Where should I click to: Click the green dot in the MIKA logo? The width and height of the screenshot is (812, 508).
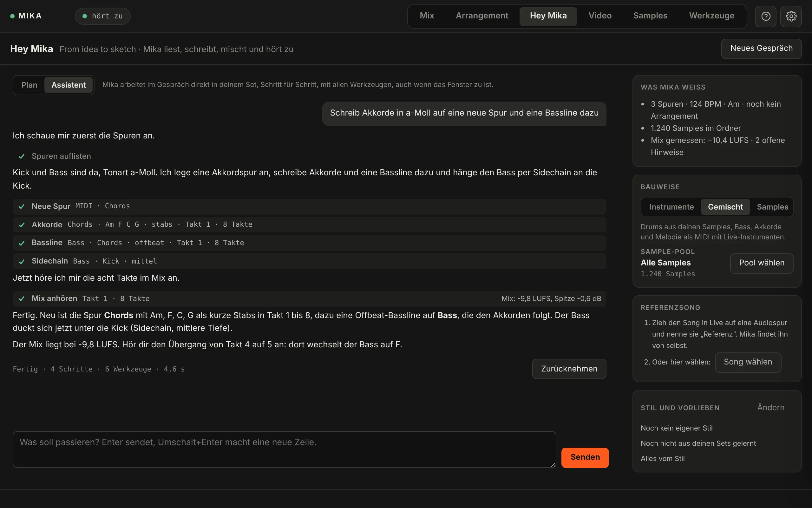click(12, 16)
